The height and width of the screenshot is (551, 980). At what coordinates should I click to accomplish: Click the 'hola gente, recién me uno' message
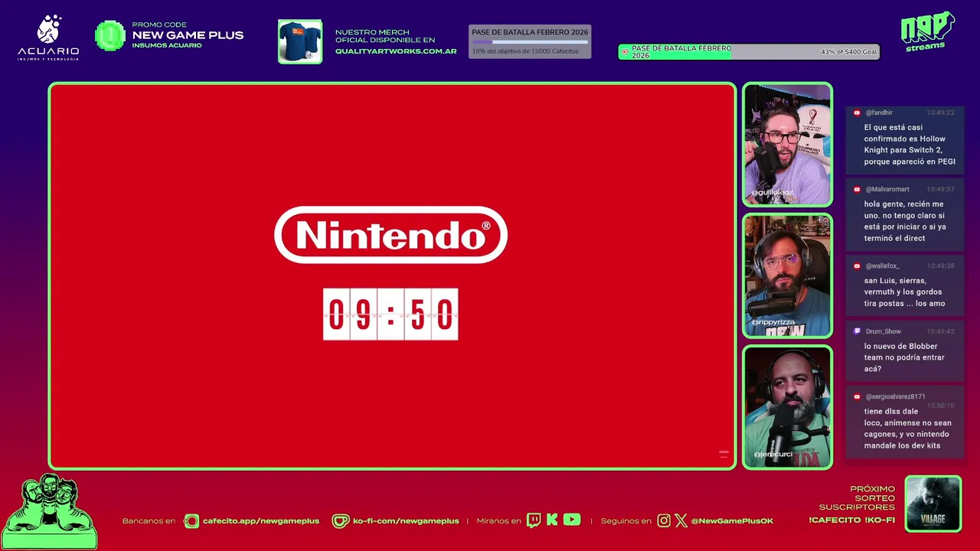coord(905,221)
